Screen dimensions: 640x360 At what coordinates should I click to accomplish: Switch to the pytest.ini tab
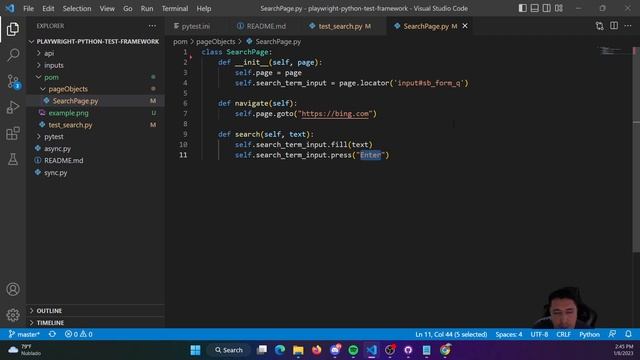(x=196, y=26)
